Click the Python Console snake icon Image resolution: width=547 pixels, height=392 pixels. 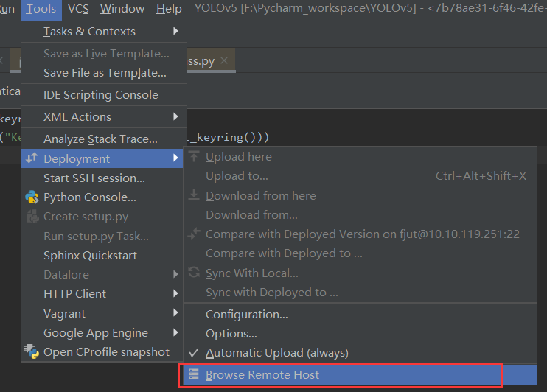pos(32,197)
